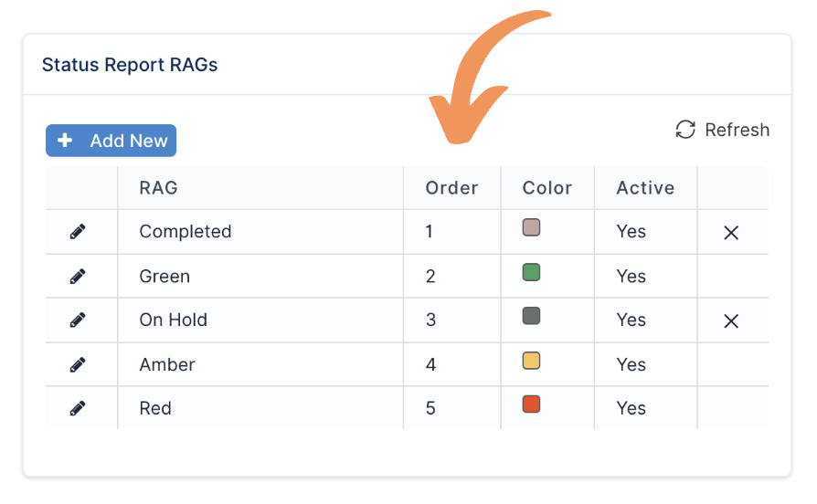Screen dimensions: 817x504
Task: Select the Completed pinkish color swatch
Action: pyautogui.click(x=531, y=227)
